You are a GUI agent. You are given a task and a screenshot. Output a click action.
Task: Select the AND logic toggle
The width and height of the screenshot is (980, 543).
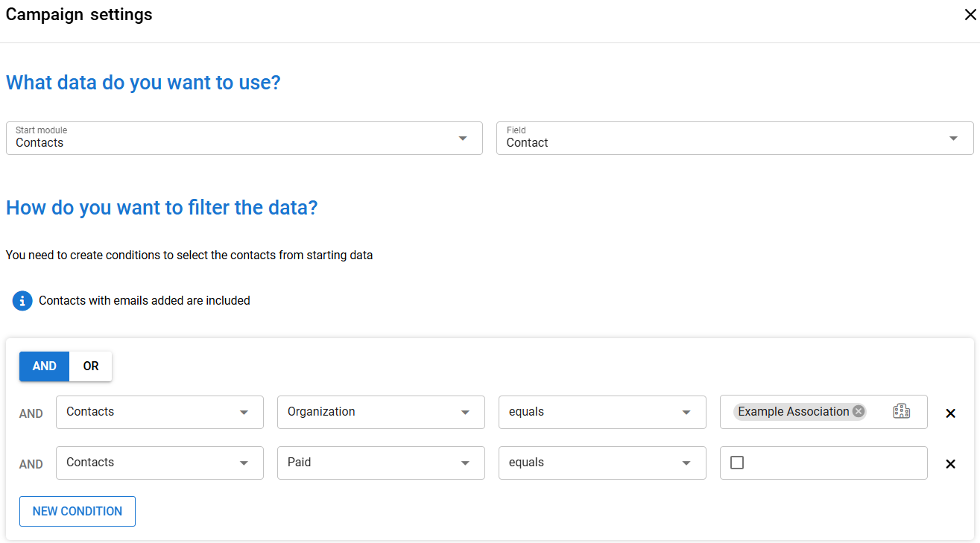(45, 366)
